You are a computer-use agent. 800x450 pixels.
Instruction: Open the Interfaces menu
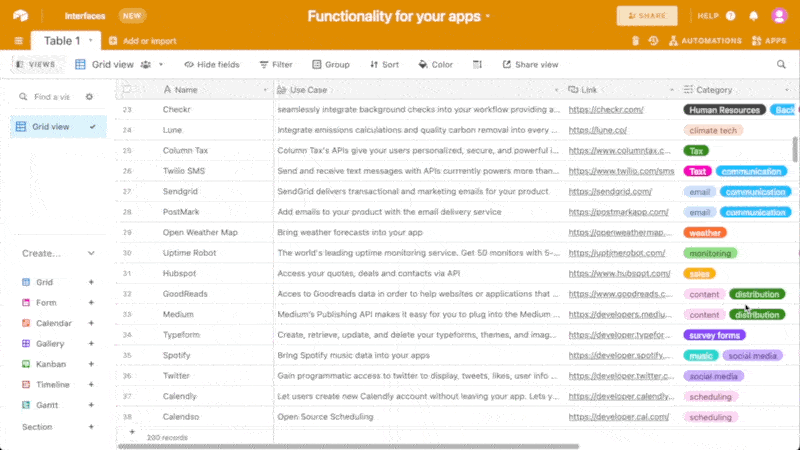pyautogui.click(x=85, y=16)
